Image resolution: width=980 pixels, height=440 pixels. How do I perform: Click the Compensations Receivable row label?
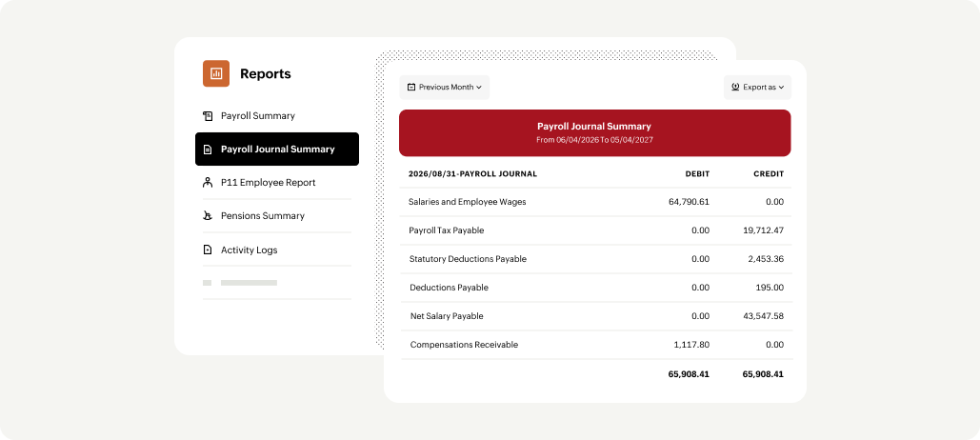[x=465, y=345]
